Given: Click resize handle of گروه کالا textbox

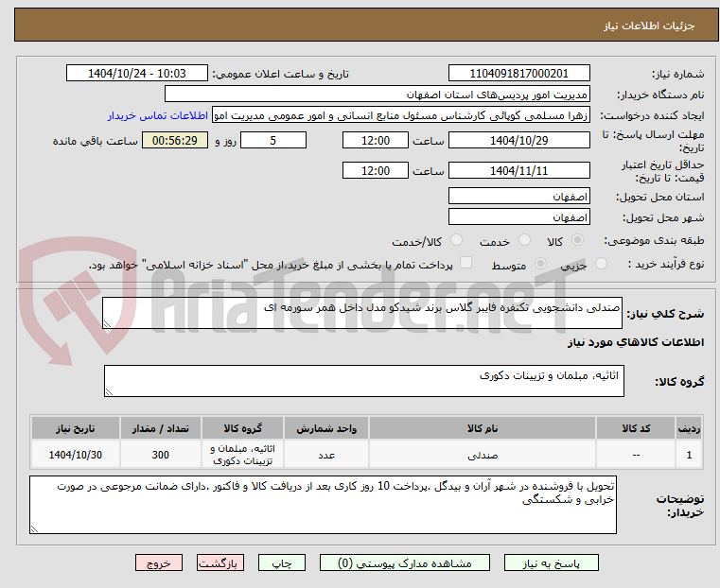Looking at the screenshot, I should [109, 391].
